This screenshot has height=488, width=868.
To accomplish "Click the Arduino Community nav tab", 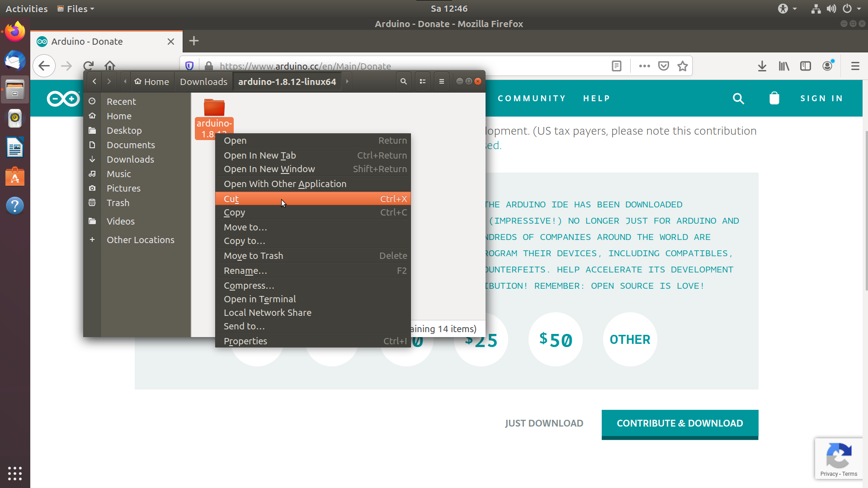I will point(532,98).
